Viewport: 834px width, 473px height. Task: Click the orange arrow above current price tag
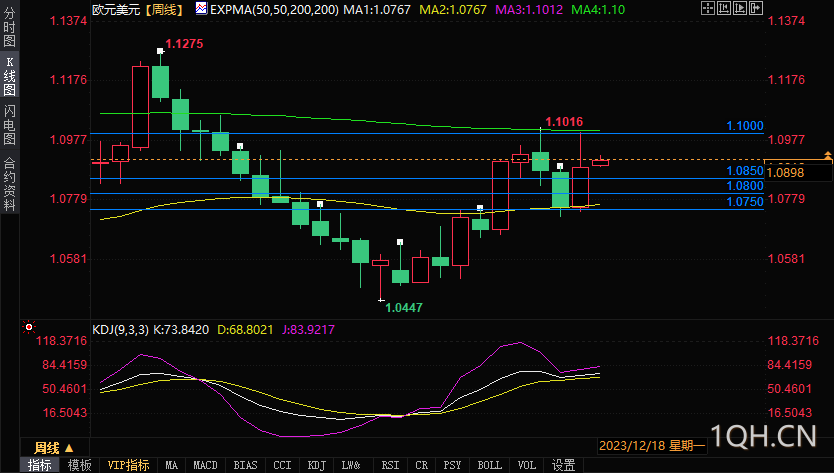[x=828, y=155]
